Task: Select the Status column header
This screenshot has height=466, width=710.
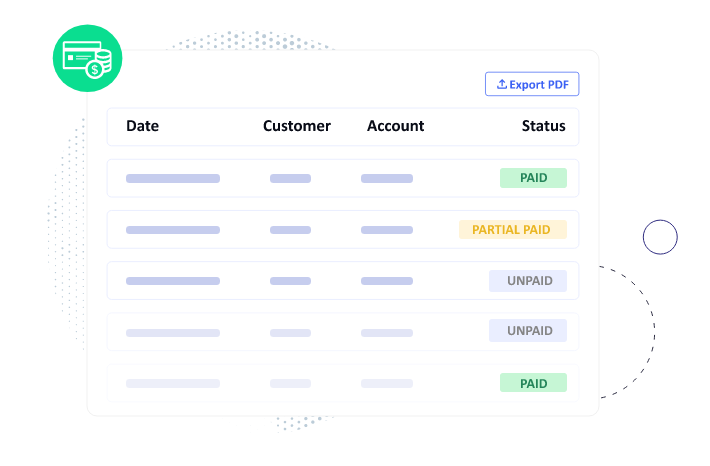Action: [x=543, y=126]
